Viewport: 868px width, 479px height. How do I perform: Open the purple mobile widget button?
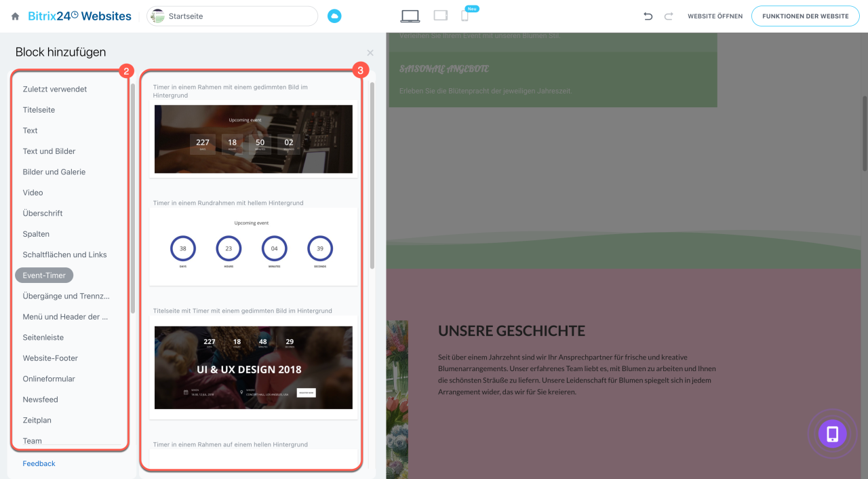pos(833,434)
